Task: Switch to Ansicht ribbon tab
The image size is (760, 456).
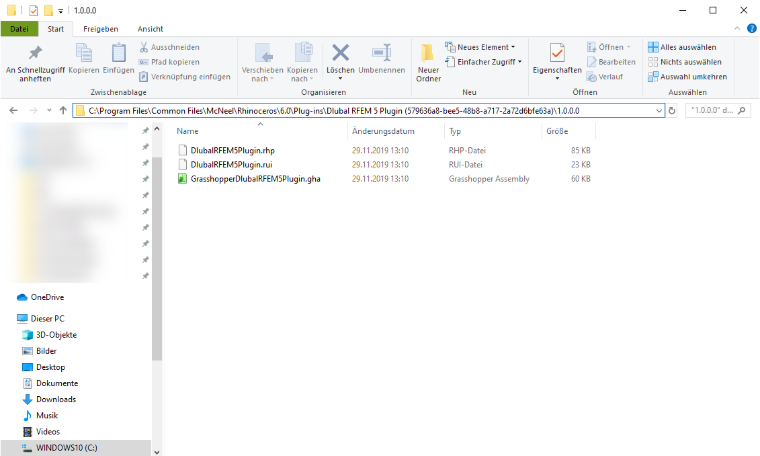Action: click(150, 29)
